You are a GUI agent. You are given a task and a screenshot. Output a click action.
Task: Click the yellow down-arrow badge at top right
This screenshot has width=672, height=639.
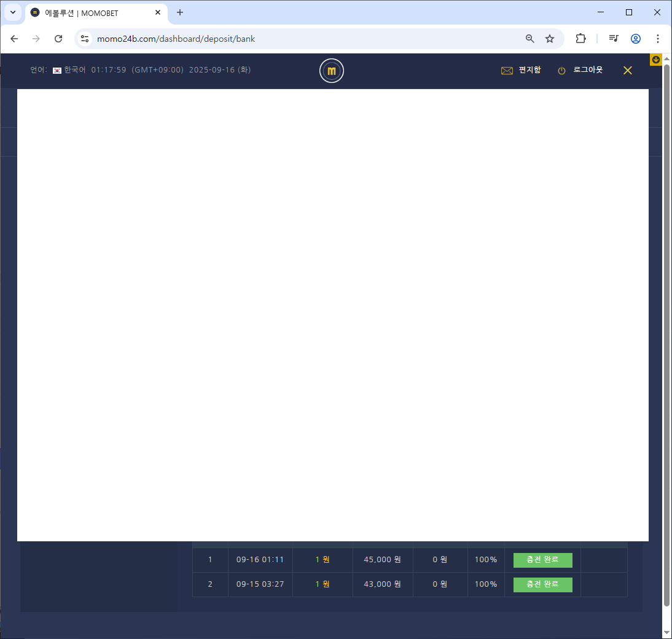coord(655,60)
